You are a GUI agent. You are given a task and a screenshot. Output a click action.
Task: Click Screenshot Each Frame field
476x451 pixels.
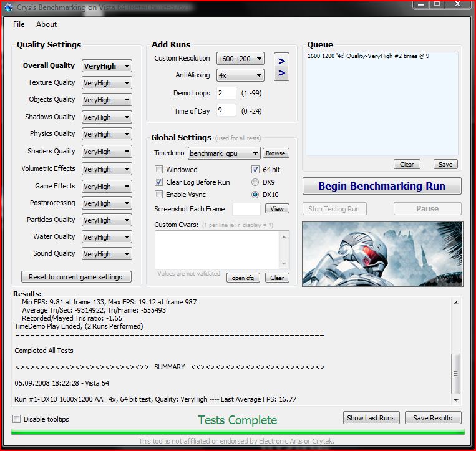pyautogui.click(x=246, y=209)
